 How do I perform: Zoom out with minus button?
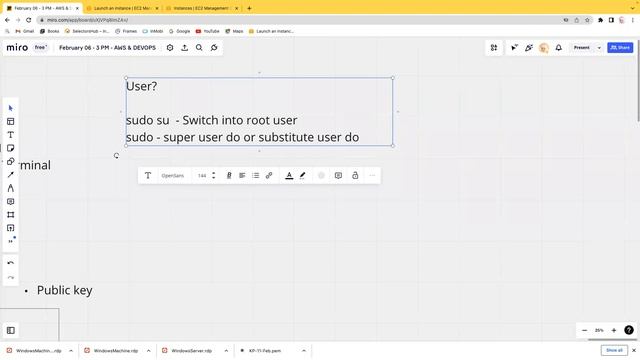click(584, 330)
